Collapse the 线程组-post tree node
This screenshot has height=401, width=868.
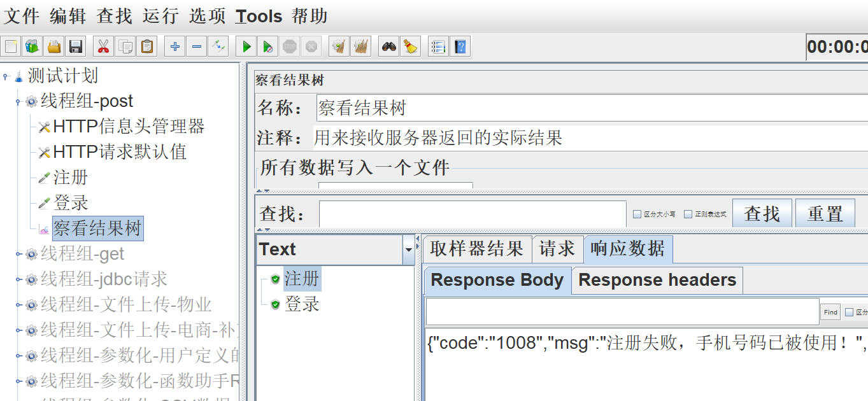19,102
